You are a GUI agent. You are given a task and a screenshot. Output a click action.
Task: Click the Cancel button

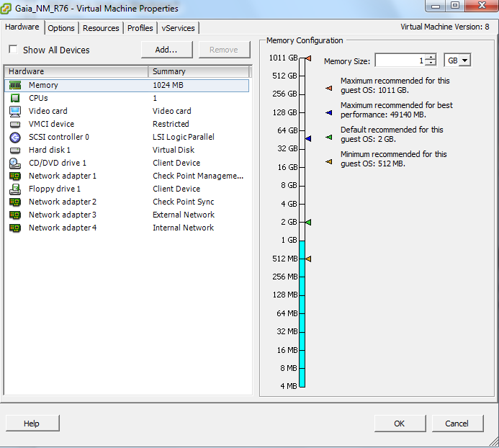(457, 424)
